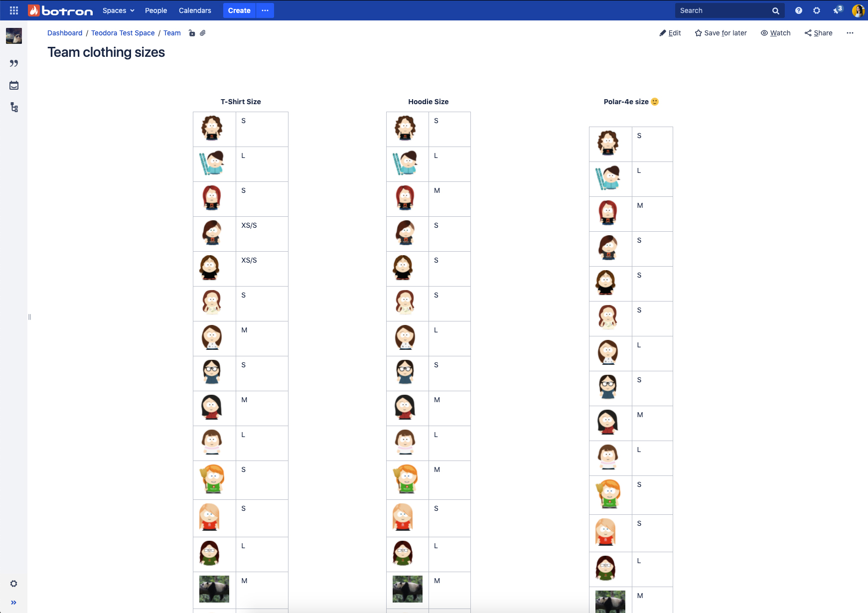This screenshot has height=613, width=868.
Task: Click the Edit page button
Action: (x=670, y=33)
